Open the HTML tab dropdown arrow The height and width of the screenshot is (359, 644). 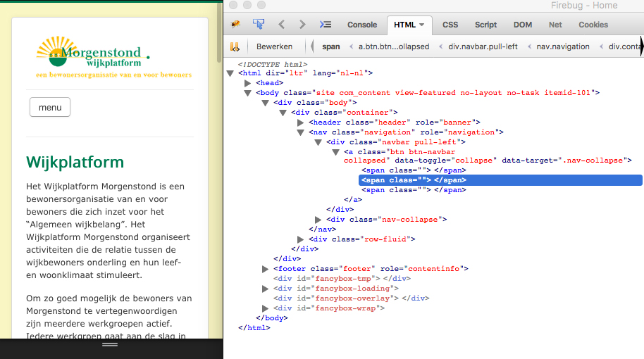(x=421, y=25)
